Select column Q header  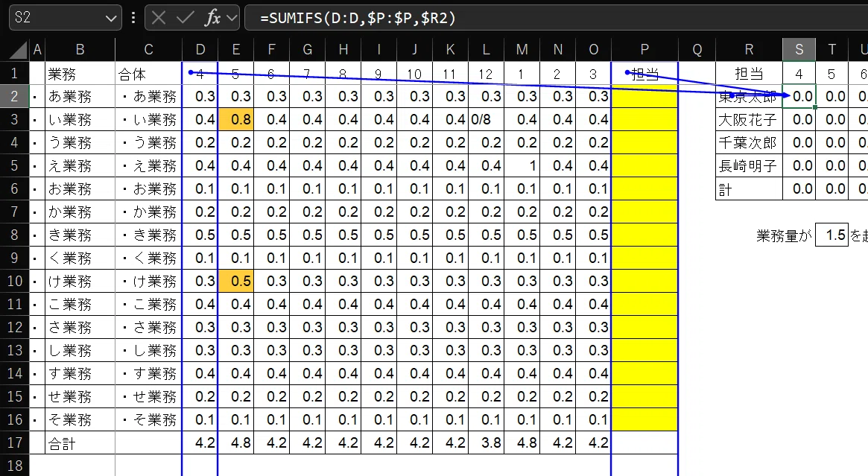(697, 50)
